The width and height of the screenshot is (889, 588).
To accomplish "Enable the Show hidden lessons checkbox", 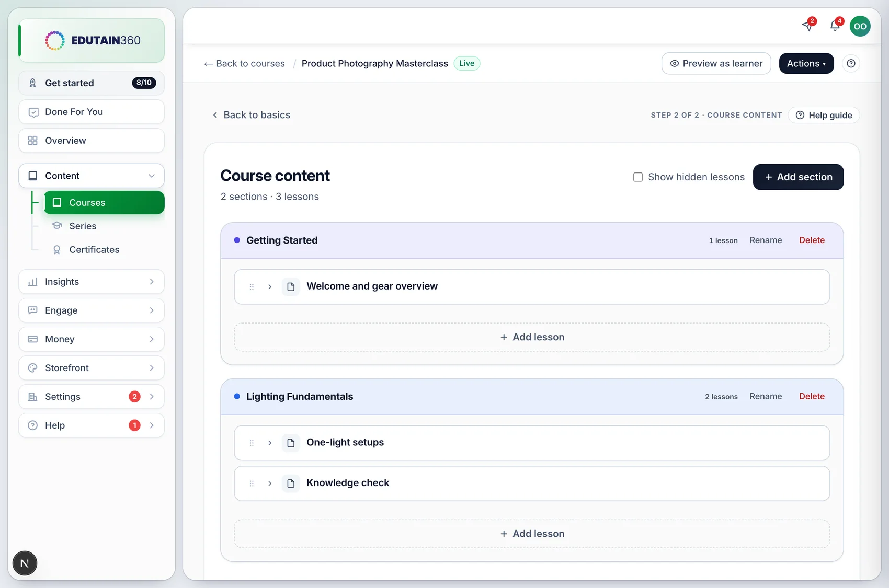I will 638,177.
